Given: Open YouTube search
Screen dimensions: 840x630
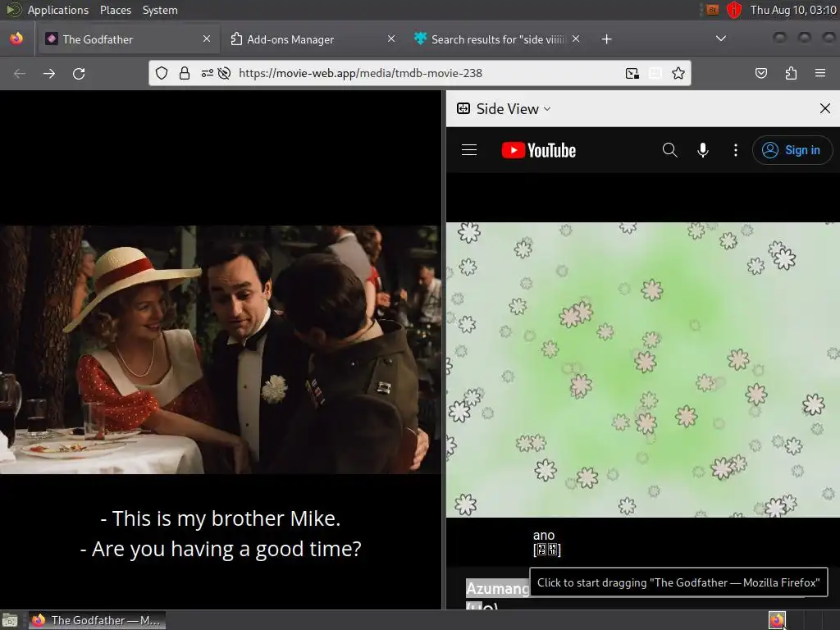Looking at the screenshot, I should 669,150.
